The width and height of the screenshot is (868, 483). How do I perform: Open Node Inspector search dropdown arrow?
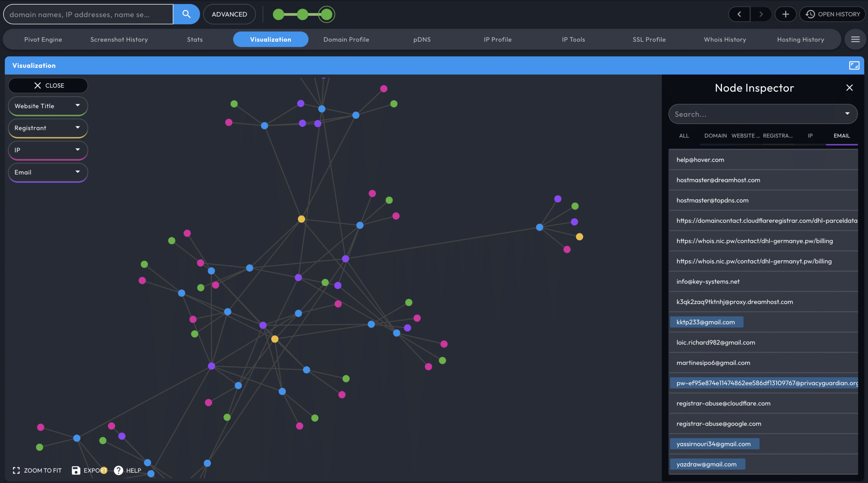[847, 114]
